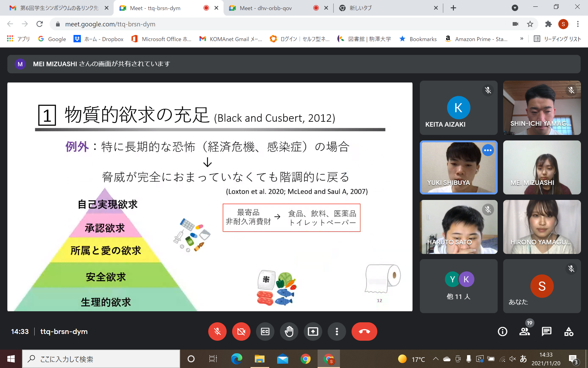The width and height of the screenshot is (588, 368).
Task: Click YUKI SHIBUYA tile options dots
Action: pos(488,150)
